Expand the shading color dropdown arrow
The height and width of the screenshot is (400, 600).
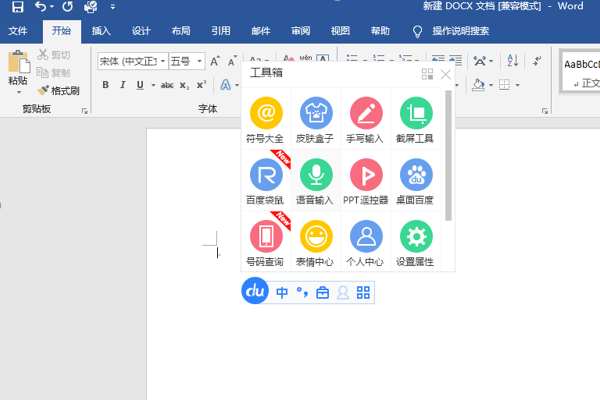tap(491, 85)
